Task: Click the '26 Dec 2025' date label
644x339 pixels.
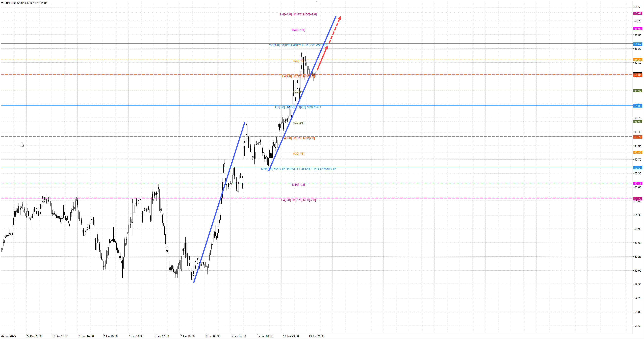Action: point(8,336)
